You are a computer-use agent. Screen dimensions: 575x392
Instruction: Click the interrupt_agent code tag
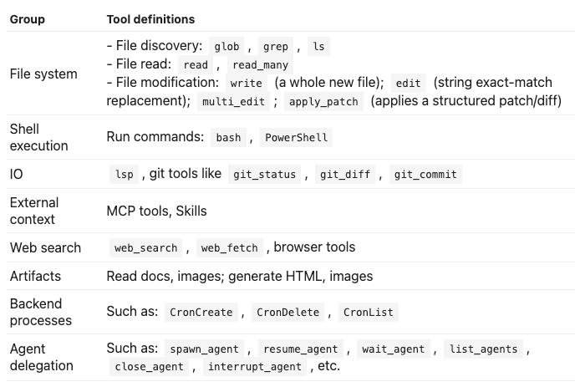tap(255, 366)
